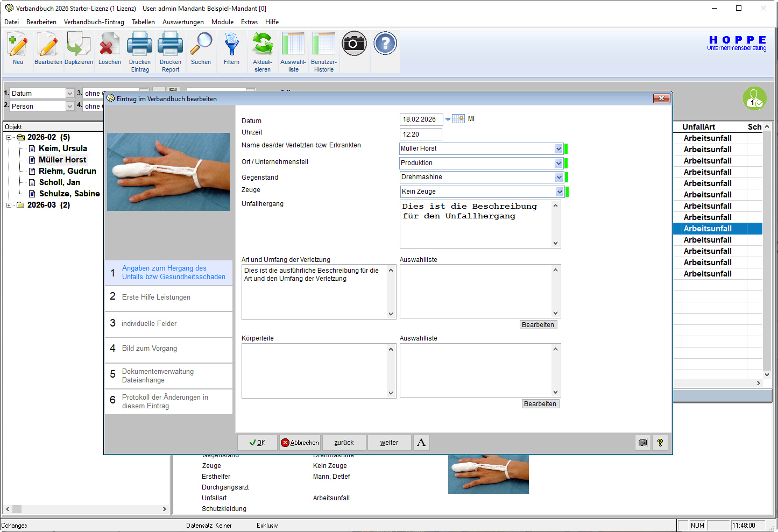Click the Aktualisieren refresh icon
This screenshot has width=778, height=532.
click(263, 45)
